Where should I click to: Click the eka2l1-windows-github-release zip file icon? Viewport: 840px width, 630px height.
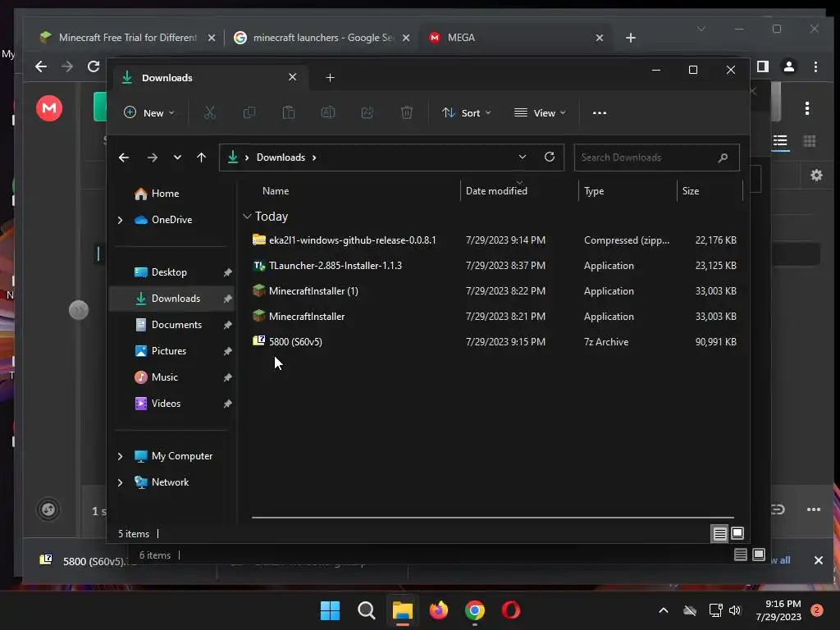258,240
